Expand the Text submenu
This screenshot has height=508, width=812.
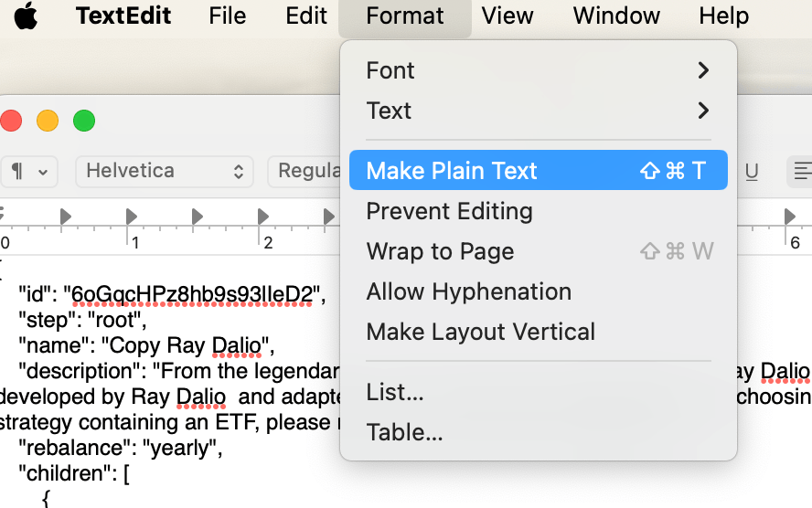click(538, 111)
